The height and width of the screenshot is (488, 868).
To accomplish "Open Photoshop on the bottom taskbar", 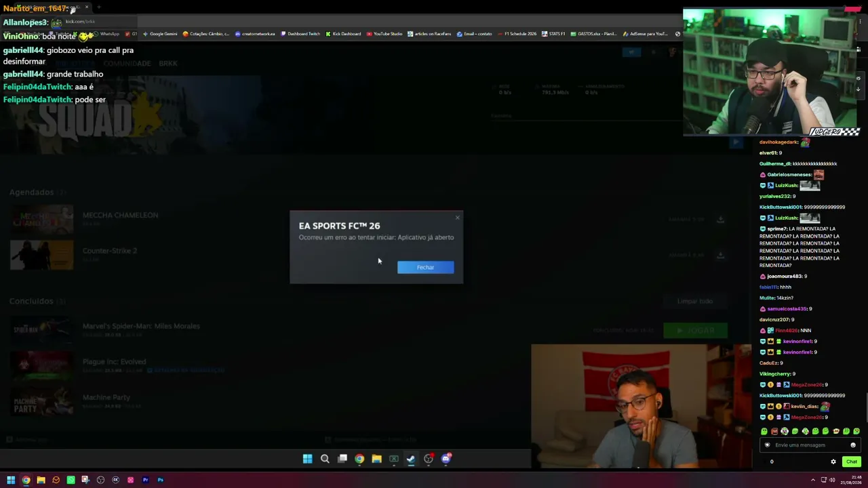I will [160, 480].
